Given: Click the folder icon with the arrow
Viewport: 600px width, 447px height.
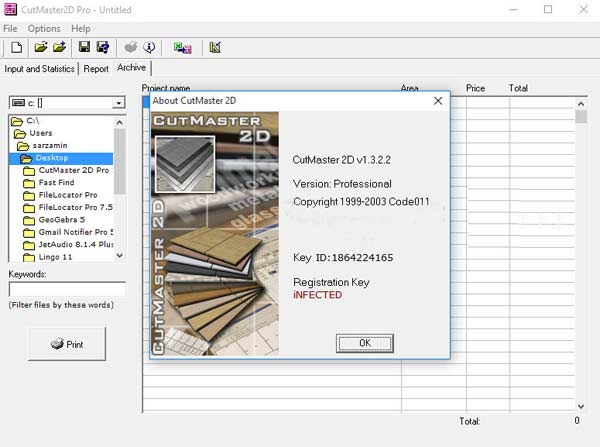Looking at the screenshot, I should point(59,47).
